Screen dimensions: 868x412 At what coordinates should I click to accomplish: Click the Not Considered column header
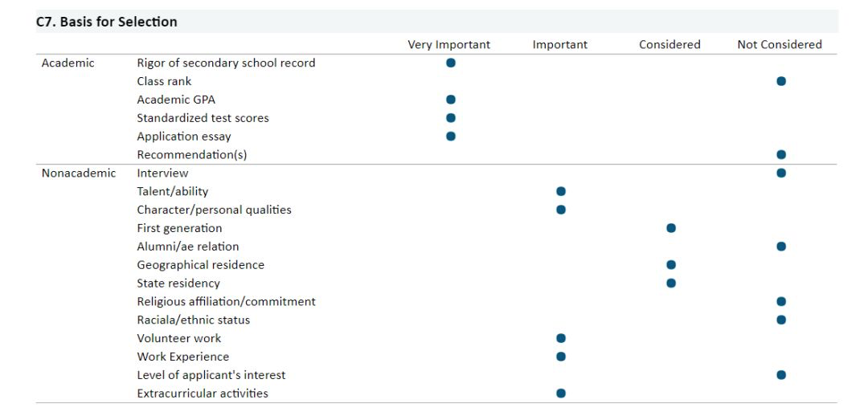click(780, 45)
